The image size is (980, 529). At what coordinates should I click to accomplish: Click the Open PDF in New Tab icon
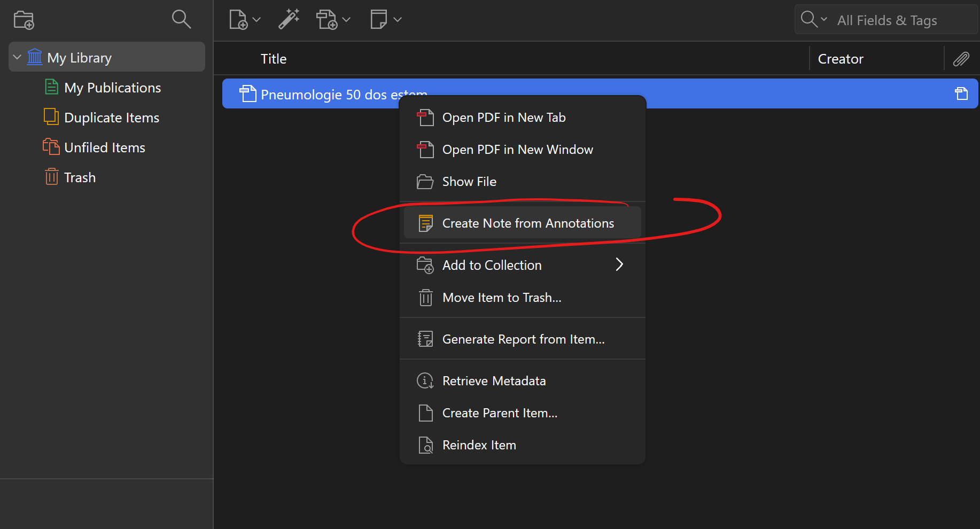click(x=425, y=118)
